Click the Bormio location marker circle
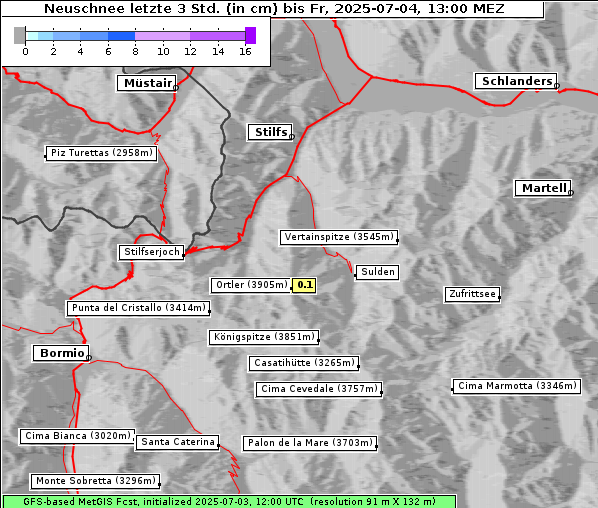The height and width of the screenshot is (508, 598). 89,358
